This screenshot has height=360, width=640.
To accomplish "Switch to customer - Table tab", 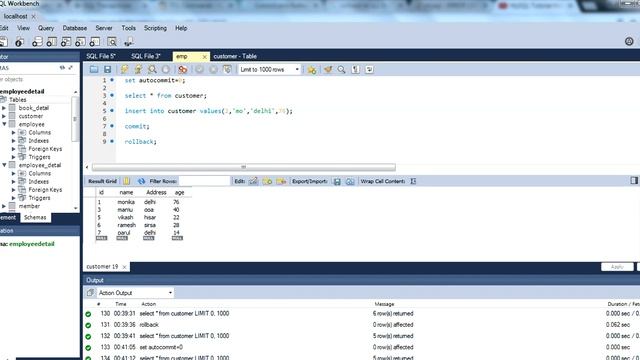I will pos(235,56).
